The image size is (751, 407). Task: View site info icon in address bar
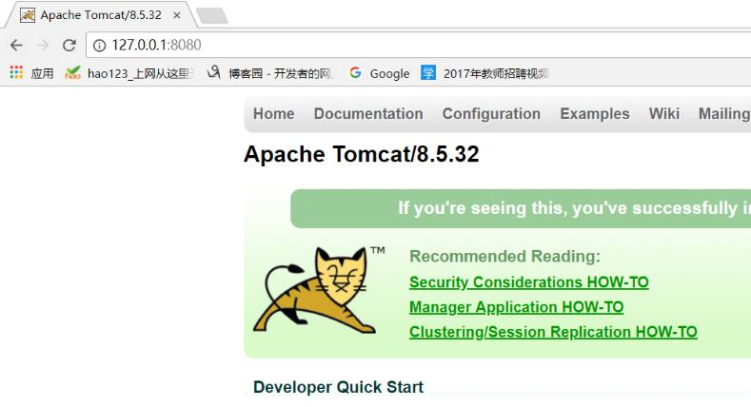99,45
